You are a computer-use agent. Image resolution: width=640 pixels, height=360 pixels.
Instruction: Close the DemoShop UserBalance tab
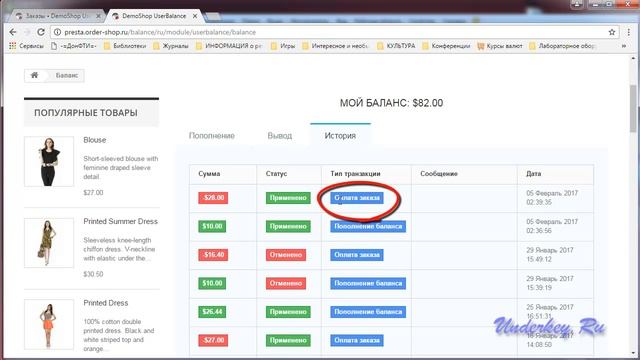[195, 16]
